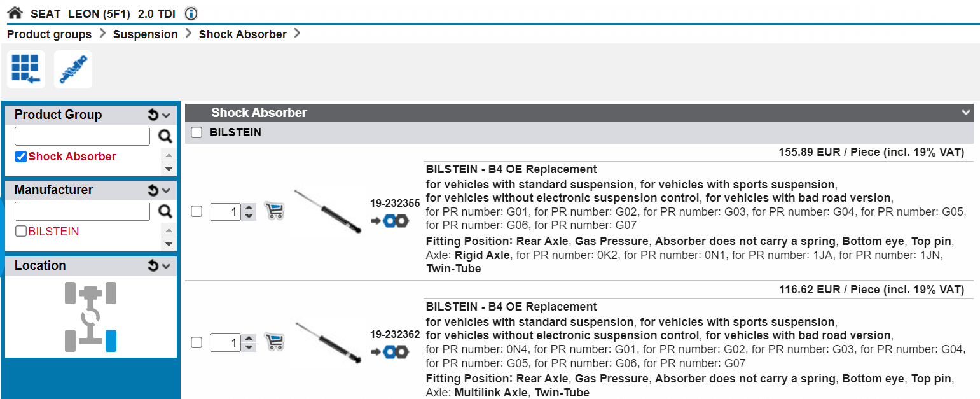The width and height of the screenshot is (980, 399).
Task: Add part 19-232362 to shopping cart
Action: [x=273, y=342]
